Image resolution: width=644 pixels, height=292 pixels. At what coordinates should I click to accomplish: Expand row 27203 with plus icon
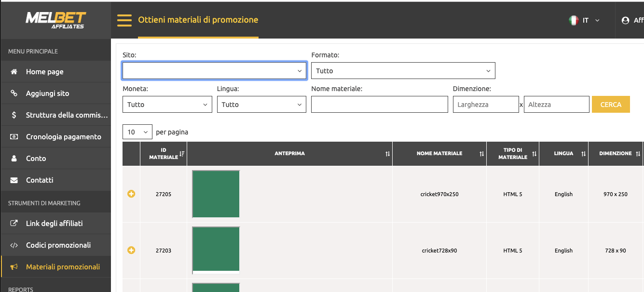(x=131, y=250)
